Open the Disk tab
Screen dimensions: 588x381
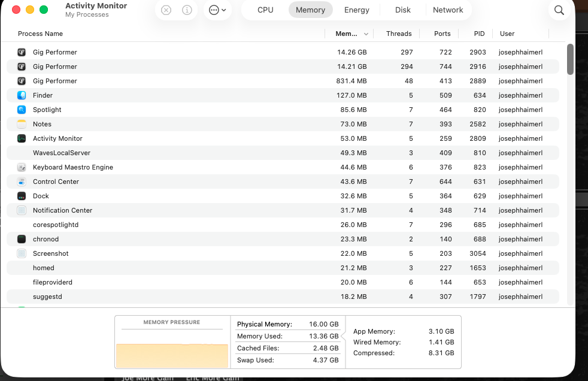coord(403,10)
